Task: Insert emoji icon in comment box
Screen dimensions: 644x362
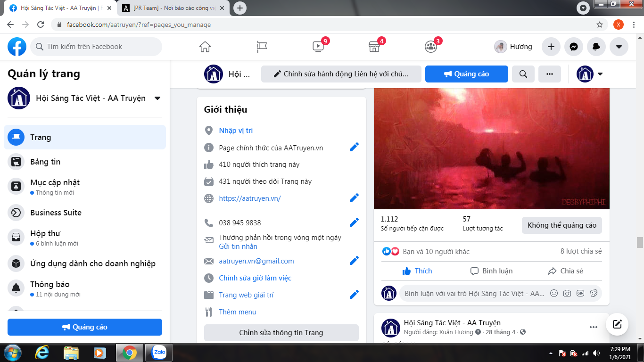Action: [x=554, y=293]
